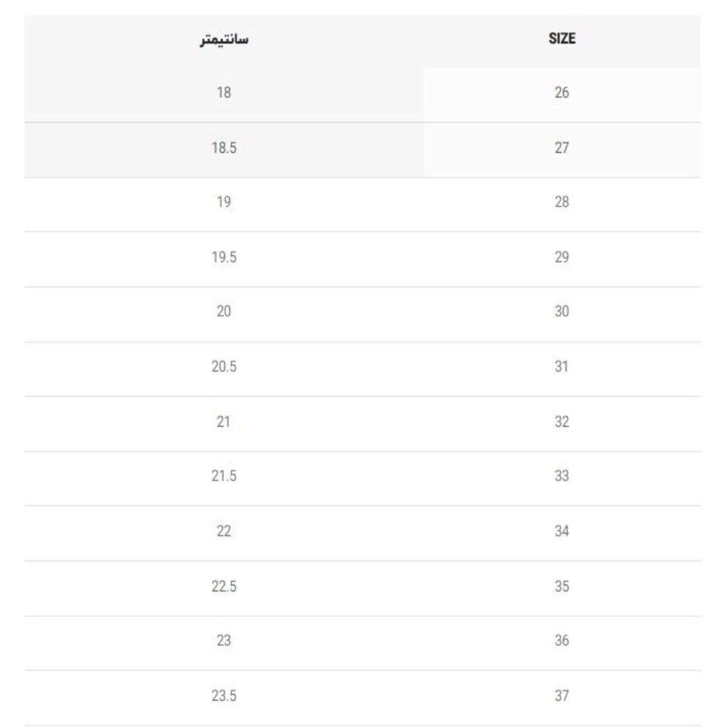Click the SIZE column header
This screenshot has width=728, height=728.
point(562,40)
